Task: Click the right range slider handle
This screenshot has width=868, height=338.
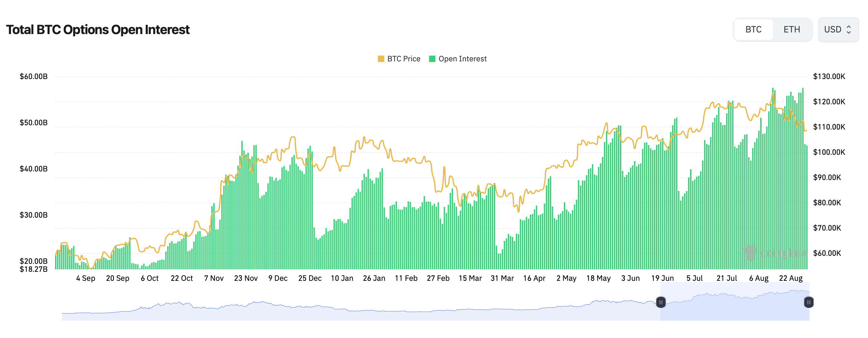Action: point(808,302)
